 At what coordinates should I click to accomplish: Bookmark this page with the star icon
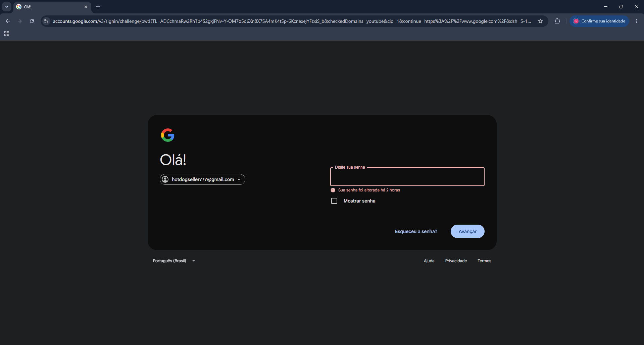[x=540, y=21]
